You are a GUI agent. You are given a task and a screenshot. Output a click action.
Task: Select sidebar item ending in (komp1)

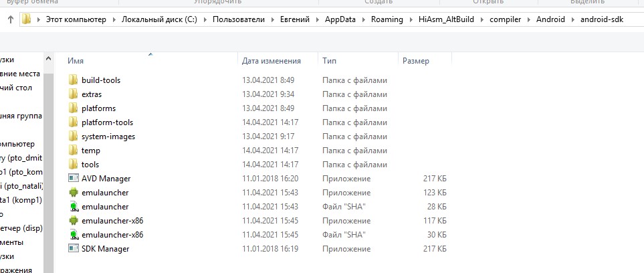21,200
